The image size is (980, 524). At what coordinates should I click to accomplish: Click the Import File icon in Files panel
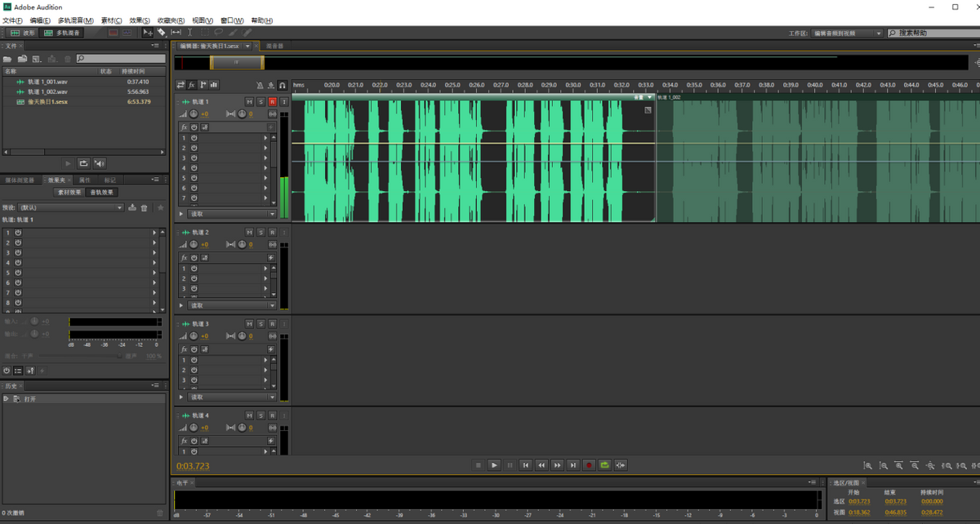pos(22,59)
